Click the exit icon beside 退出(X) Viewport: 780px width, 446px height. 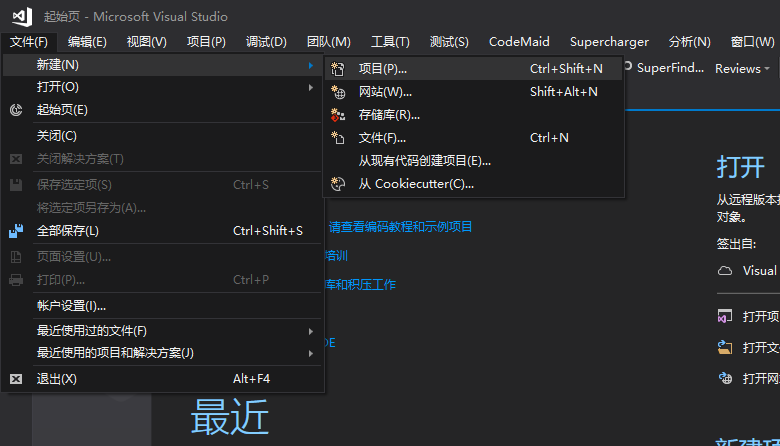[16, 379]
